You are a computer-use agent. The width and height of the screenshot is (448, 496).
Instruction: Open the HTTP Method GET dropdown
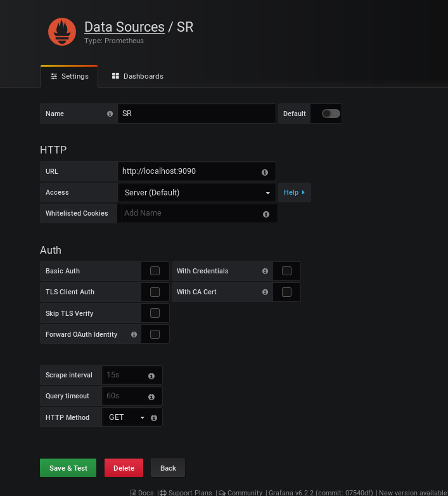126,417
